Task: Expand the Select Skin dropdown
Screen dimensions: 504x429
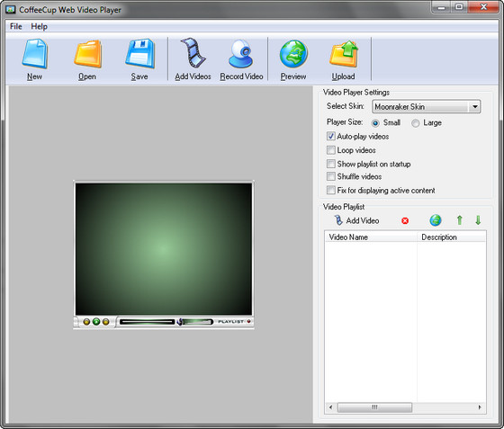Action: click(x=475, y=107)
